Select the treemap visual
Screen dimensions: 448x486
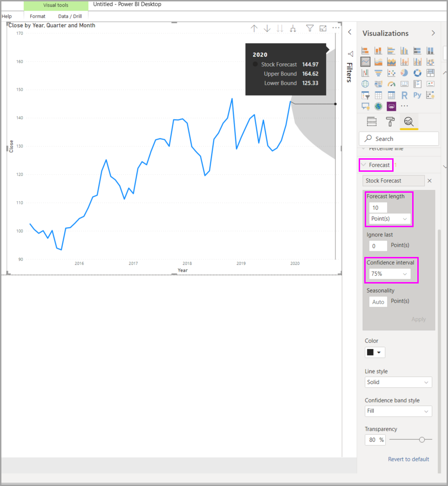click(430, 73)
